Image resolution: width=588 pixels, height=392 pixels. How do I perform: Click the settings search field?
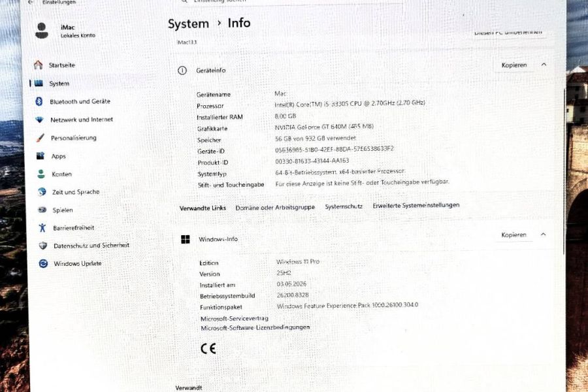[291, 1]
